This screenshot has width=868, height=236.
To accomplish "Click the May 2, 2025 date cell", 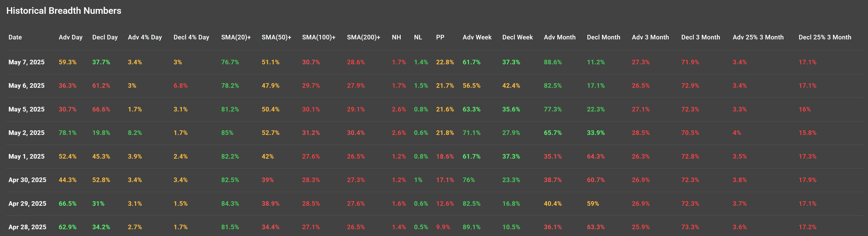I will pos(26,133).
